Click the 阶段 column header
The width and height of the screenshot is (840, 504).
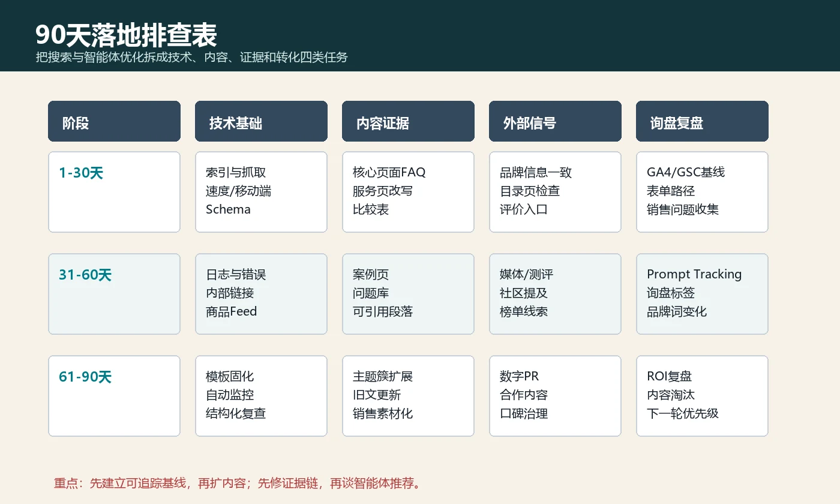[x=114, y=121]
